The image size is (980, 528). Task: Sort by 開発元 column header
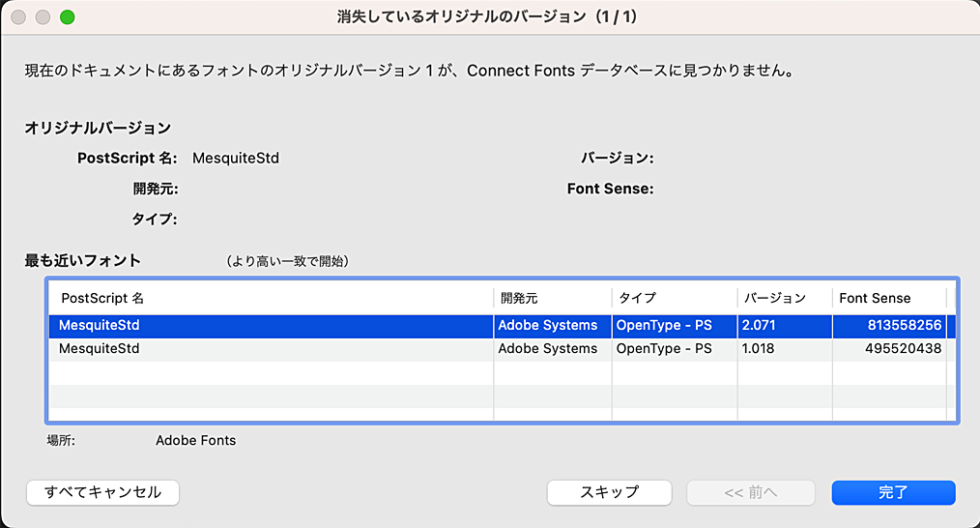point(551,298)
